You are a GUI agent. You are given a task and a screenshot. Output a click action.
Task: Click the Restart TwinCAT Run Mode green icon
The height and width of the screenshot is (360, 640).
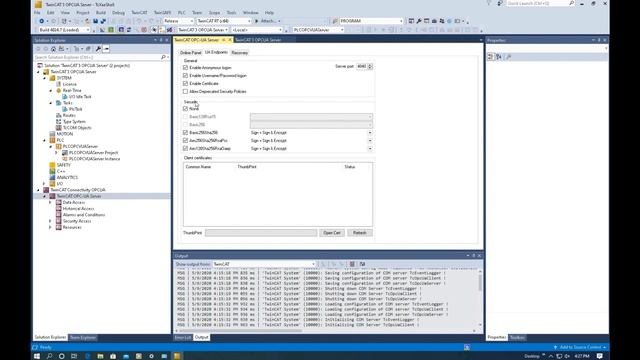click(111, 30)
